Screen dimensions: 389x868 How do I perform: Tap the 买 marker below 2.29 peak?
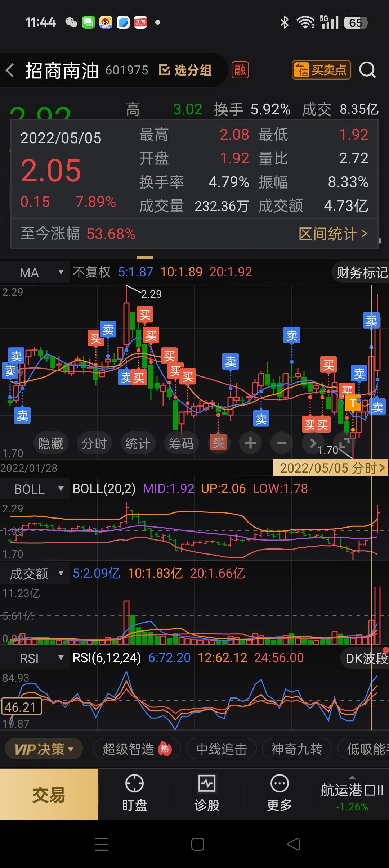145,315
